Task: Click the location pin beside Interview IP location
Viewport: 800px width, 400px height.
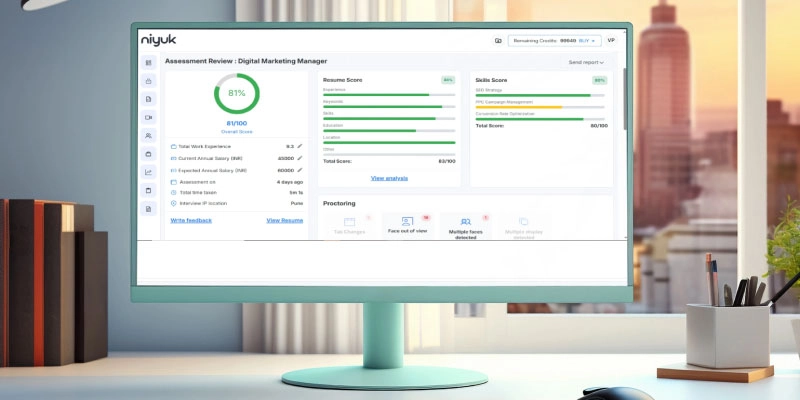Action: [173, 204]
